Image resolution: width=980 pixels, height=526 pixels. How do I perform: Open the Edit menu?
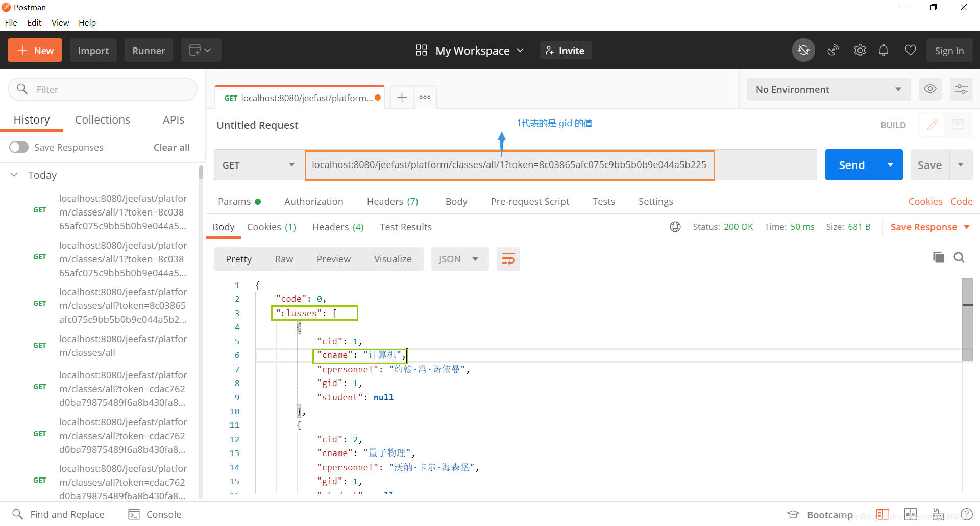tap(34, 22)
